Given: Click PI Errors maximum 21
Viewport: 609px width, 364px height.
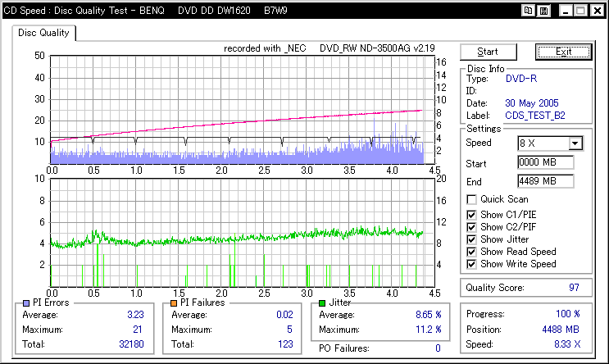Looking at the screenshot, I should coord(138,330).
